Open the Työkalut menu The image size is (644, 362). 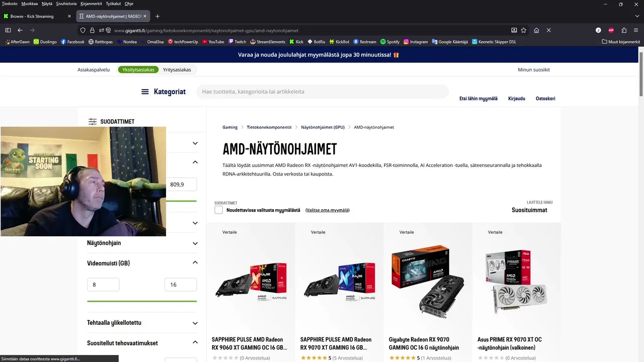pyautogui.click(x=113, y=4)
